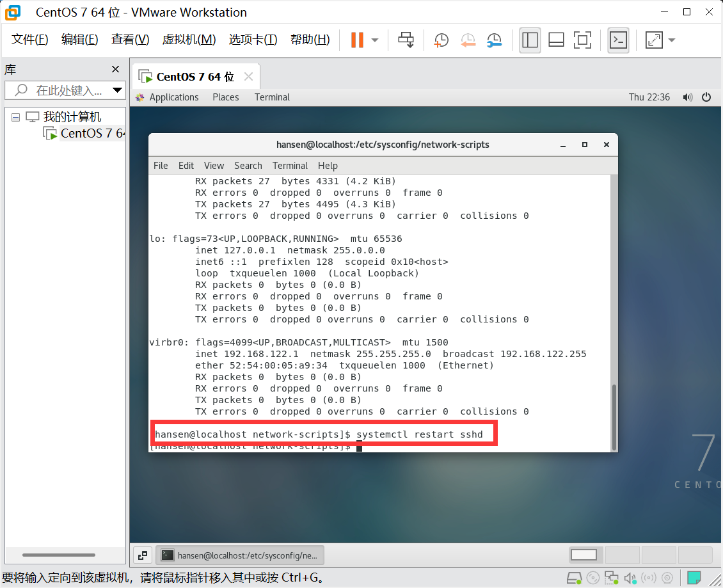
Task: Pause the virtual machine with the orange pause button
Action: point(357,40)
